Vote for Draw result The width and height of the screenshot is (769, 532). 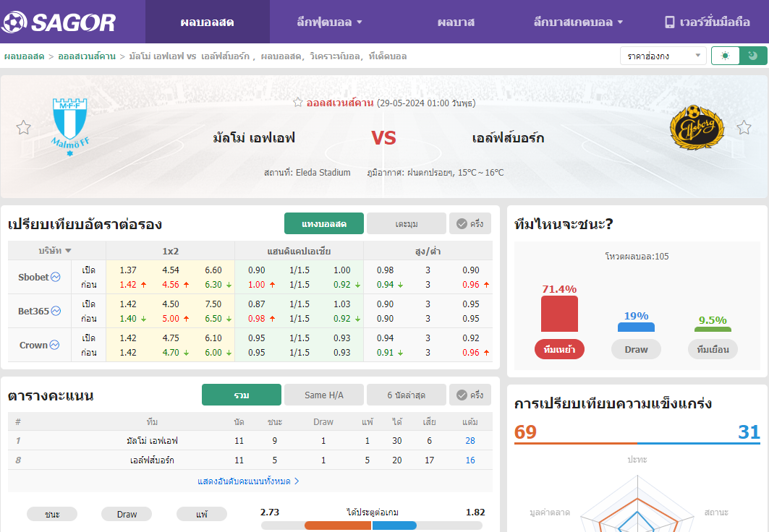point(636,349)
